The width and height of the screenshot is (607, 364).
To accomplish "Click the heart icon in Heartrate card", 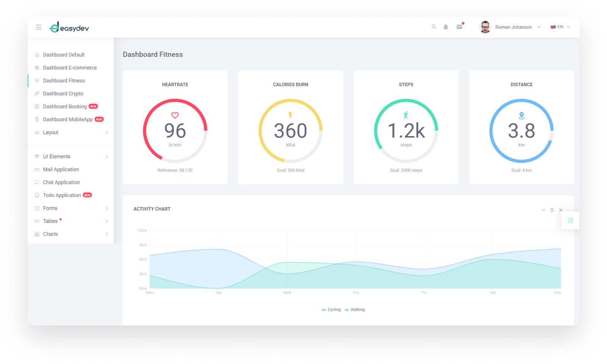I will coord(175,115).
